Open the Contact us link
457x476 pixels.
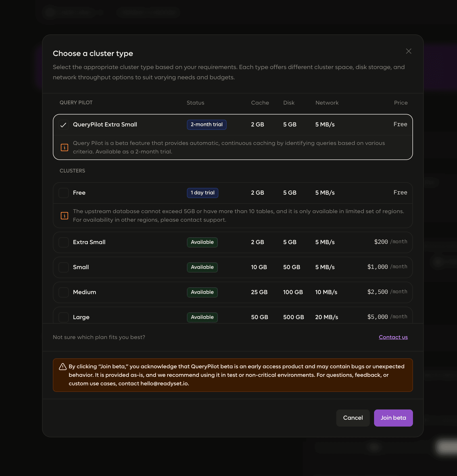coord(393,337)
